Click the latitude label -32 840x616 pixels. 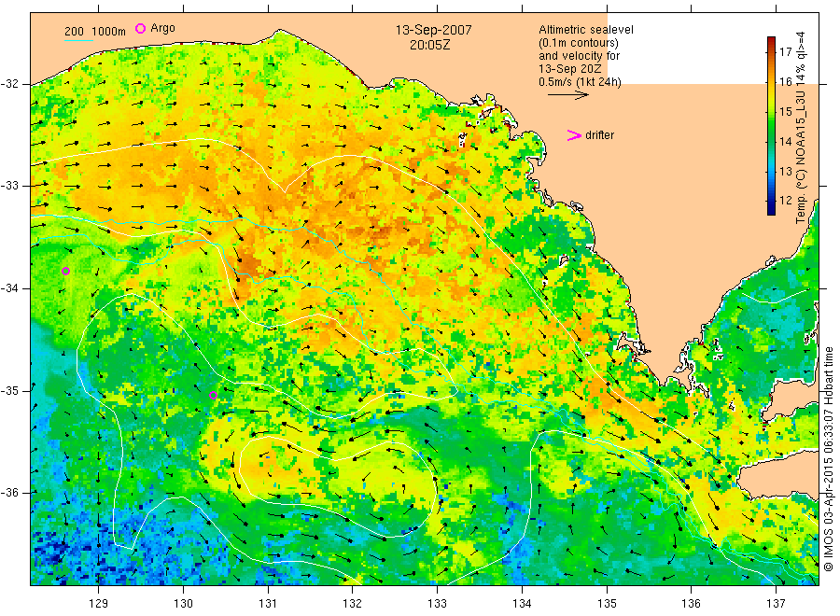(x=9, y=84)
